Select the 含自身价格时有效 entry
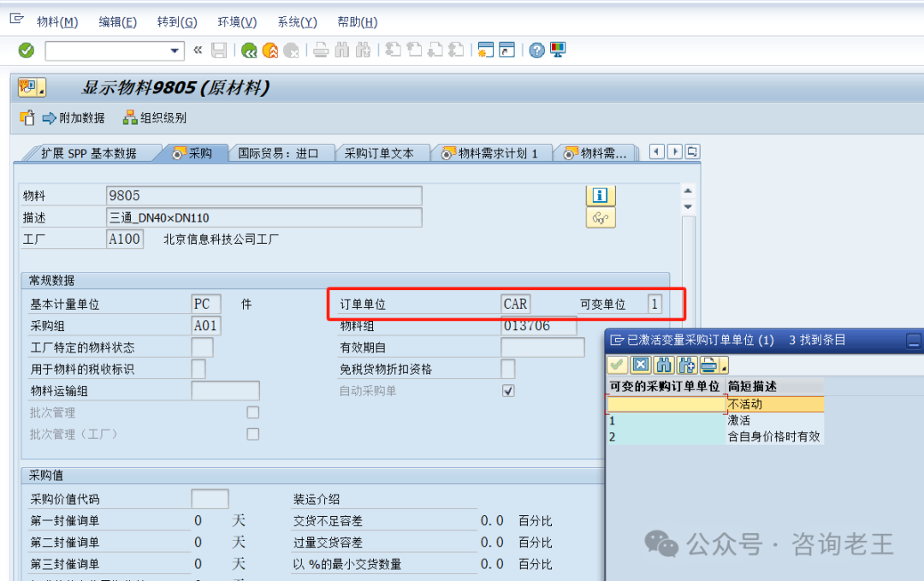The image size is (924, 581). pyautogui.click(x=773, y=436)
